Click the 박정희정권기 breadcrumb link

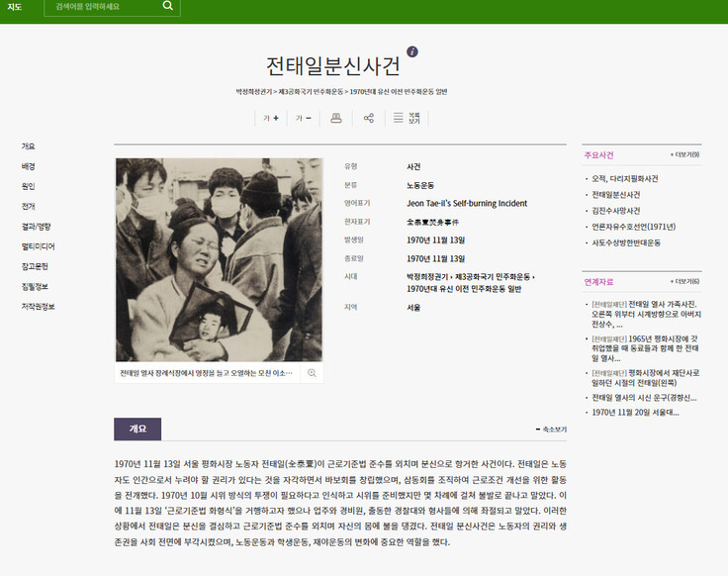point(255,91)
